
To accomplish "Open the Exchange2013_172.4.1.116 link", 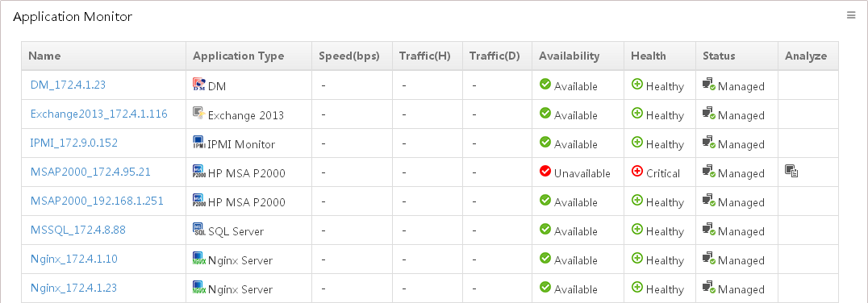I will click(x=98, y=114).
